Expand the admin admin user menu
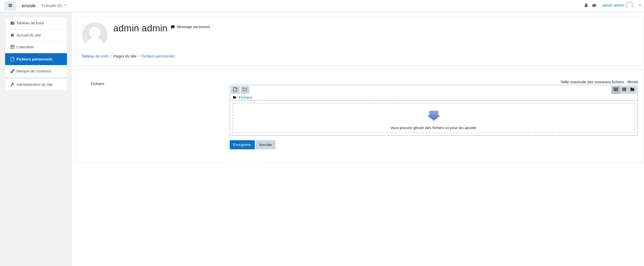Screen dimensions: 644x266 [x=613, y=5]
